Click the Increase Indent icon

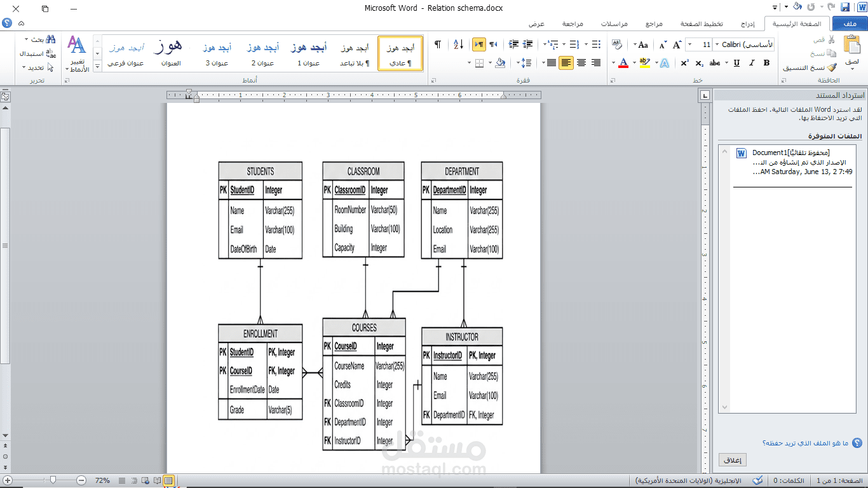(x=514, y=44)
